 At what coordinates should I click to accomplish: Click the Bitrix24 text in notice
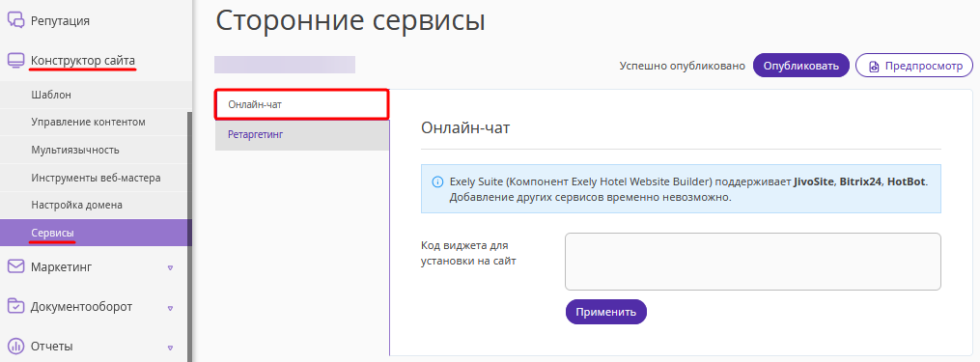pos(860,182)
